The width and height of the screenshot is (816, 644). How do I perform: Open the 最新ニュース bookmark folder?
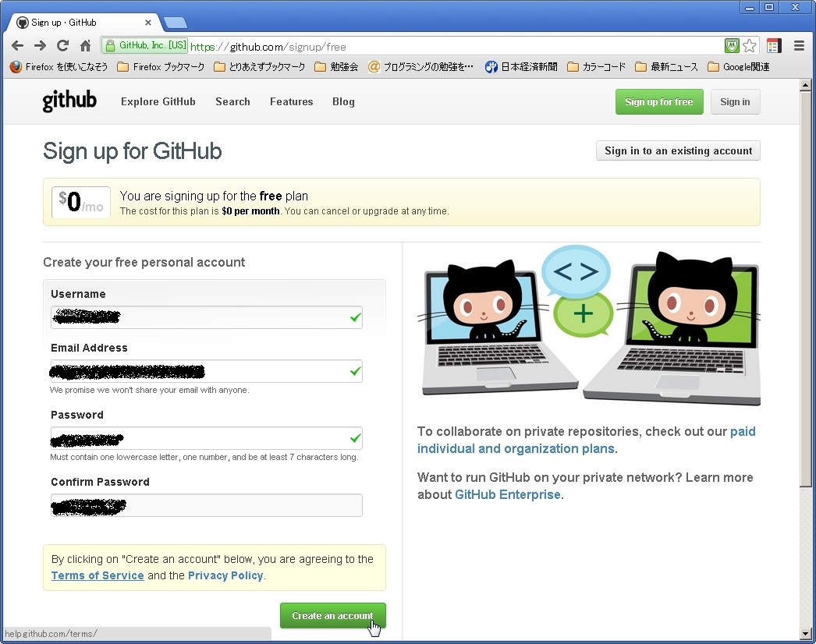click(667, 66)
